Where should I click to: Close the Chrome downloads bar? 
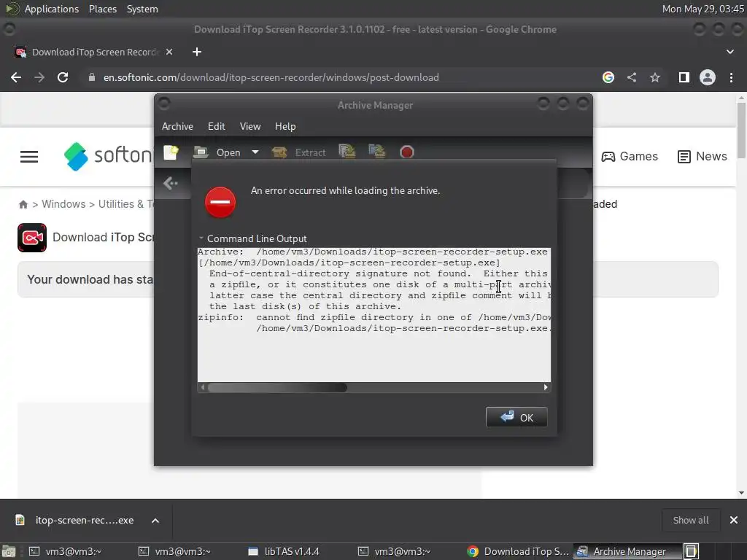pyautogui.click(x=734, y=520)
